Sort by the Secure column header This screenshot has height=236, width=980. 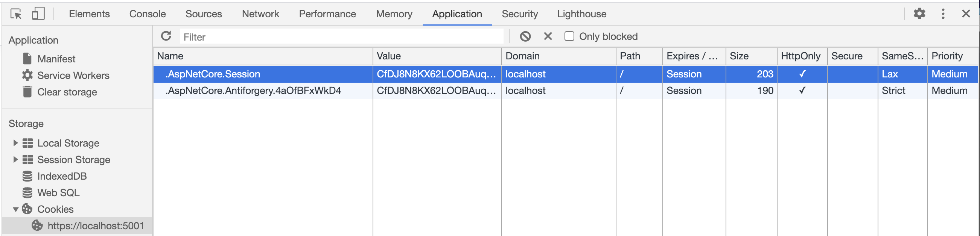pyautogui.click(x=852, y=56)
